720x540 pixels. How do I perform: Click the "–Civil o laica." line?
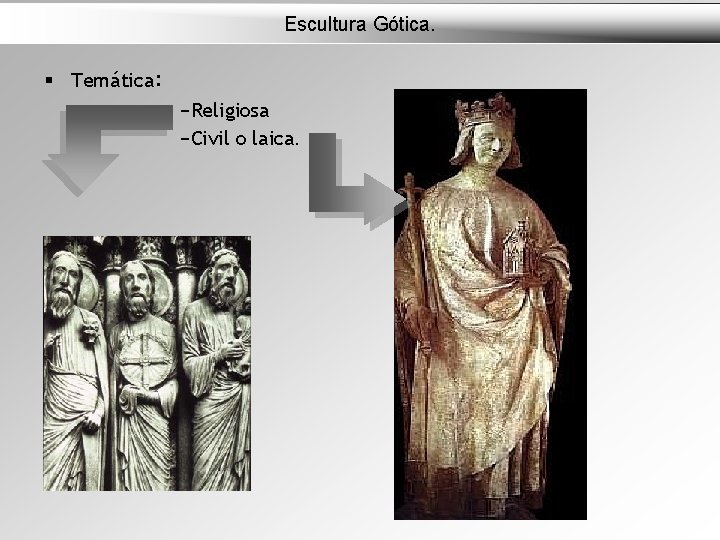[240, 138]
